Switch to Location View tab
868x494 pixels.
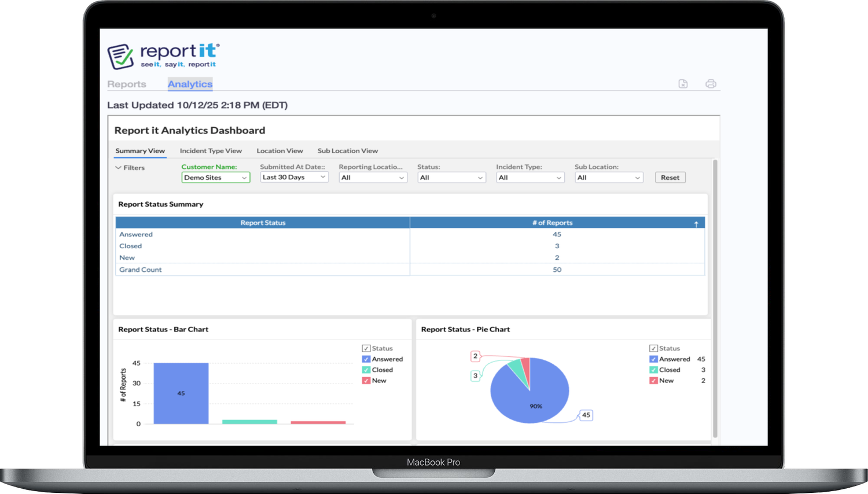[x=279, y=151]
